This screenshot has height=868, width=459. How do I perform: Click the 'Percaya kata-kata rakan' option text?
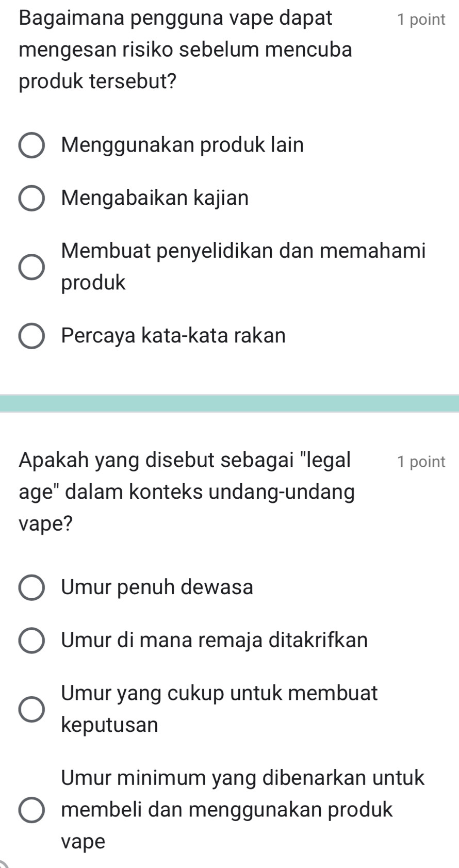[x=173, y=336]
